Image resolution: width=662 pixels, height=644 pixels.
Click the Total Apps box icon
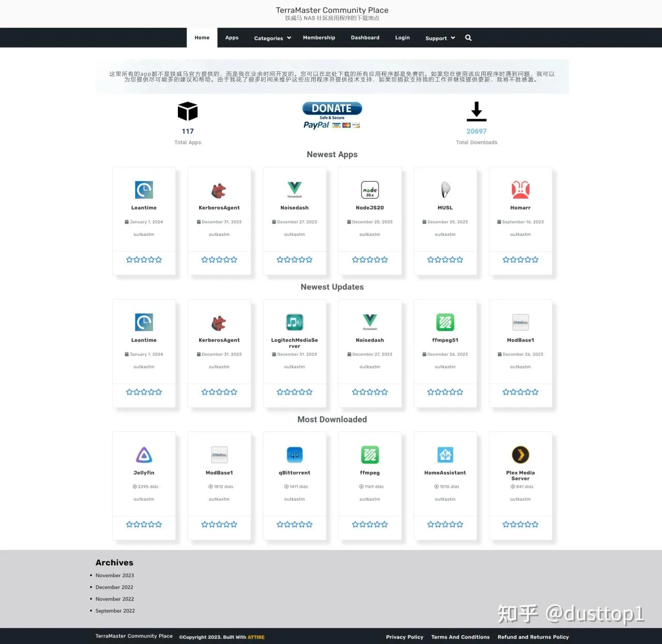click(x=188, y=111)
